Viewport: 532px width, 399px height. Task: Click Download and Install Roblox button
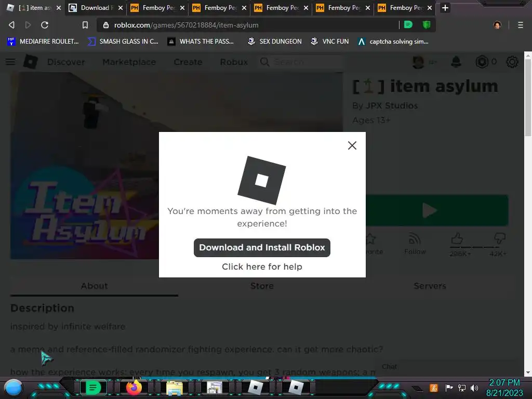click(262, 248)
